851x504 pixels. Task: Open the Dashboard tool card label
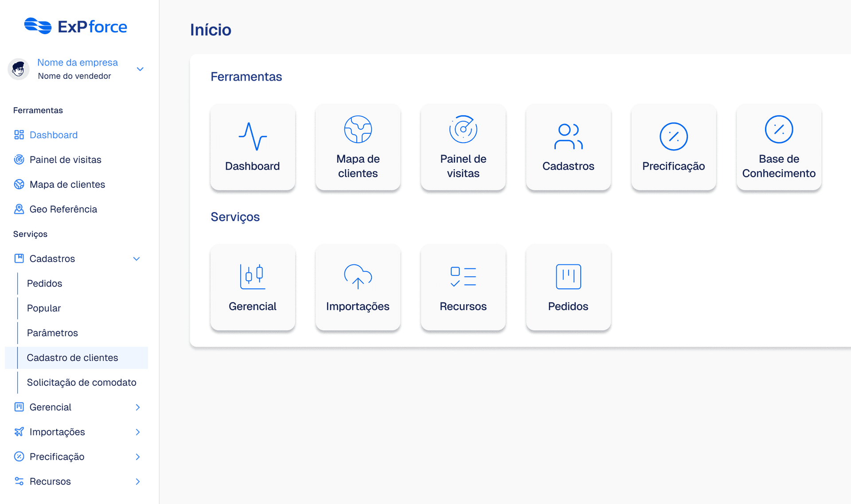[253, 166]
